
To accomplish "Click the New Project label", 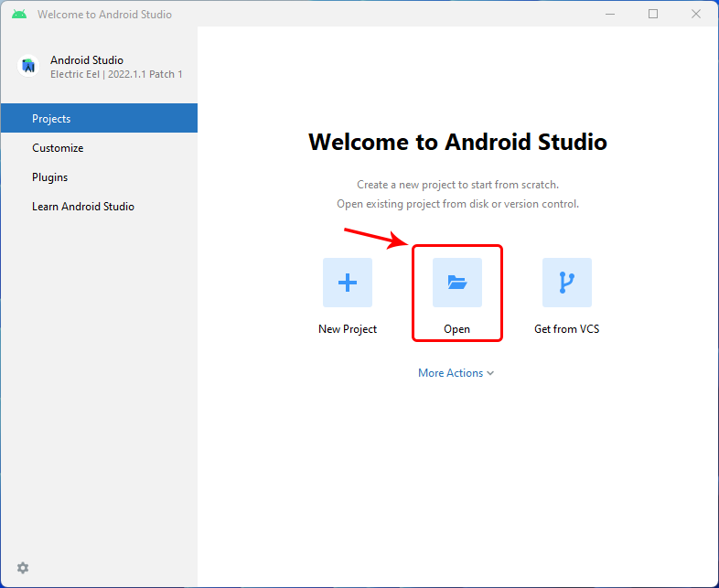I will [x=347, y=329].
